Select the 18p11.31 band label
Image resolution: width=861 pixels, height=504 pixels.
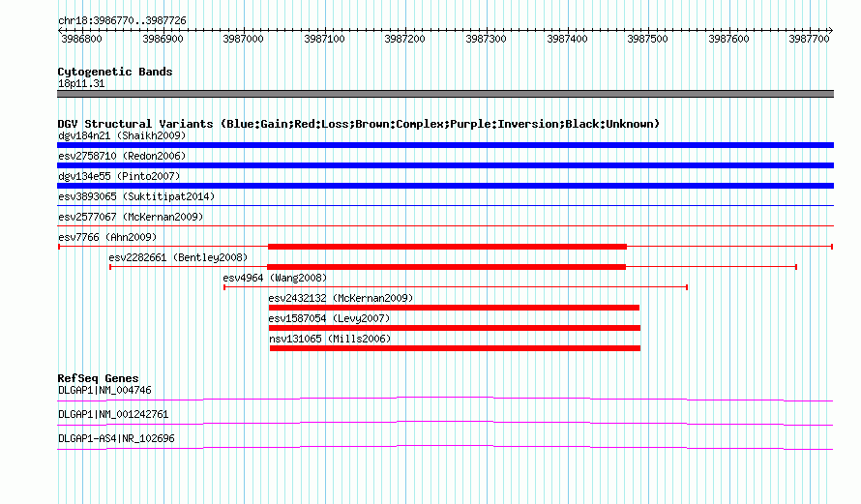point(81,83)
